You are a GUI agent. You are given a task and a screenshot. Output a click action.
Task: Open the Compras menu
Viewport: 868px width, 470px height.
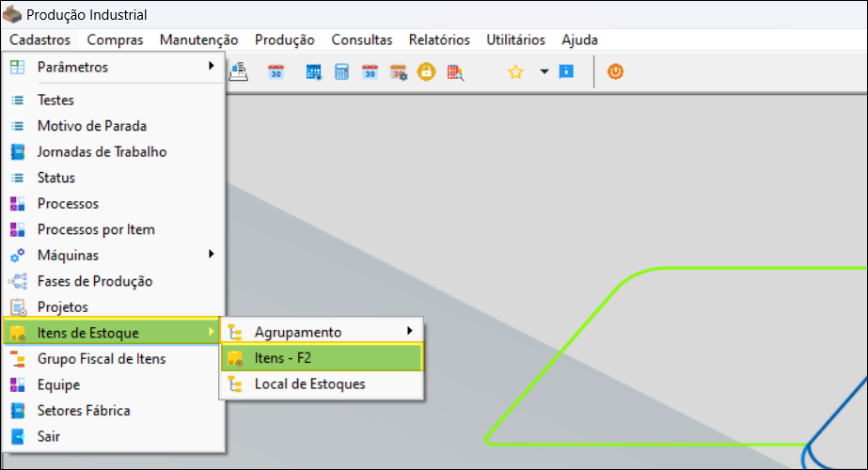point(115,39)
